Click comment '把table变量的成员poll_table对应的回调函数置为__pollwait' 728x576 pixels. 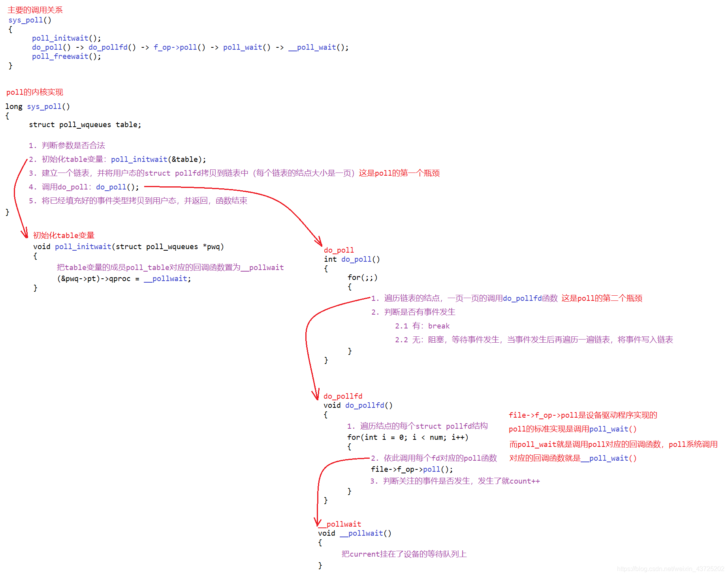[170, 267]
